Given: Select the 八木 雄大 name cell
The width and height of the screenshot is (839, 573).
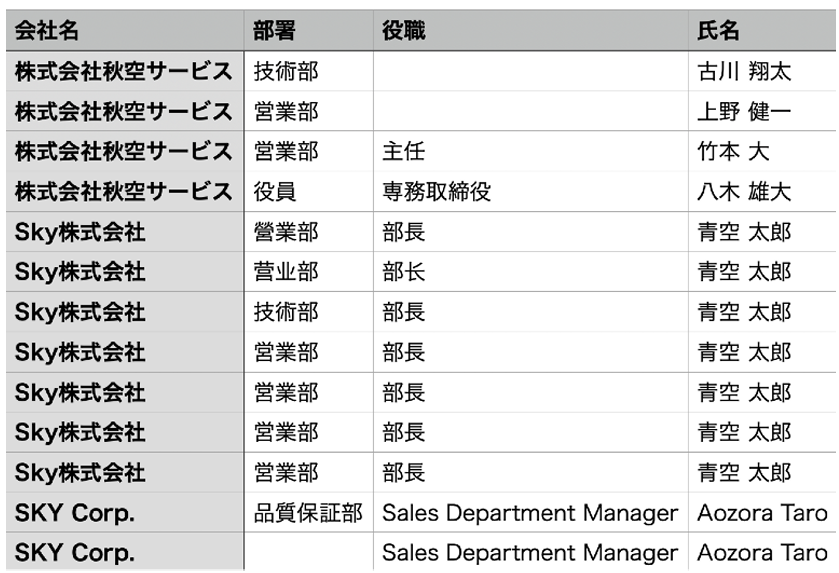Looking at the screenshot, I should (762, 192).
